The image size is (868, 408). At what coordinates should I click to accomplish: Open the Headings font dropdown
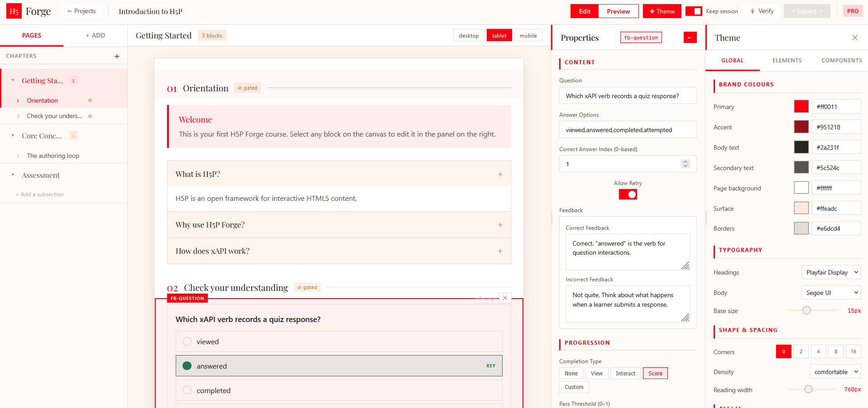pyautogui.click(x=831, y=272)
